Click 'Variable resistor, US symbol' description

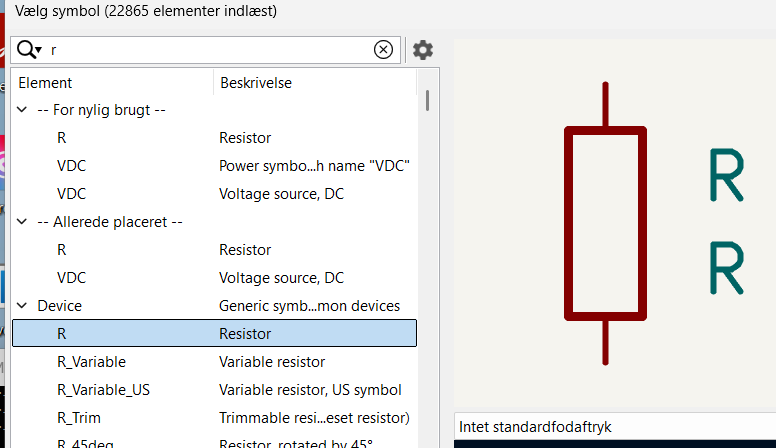point(310,390)
